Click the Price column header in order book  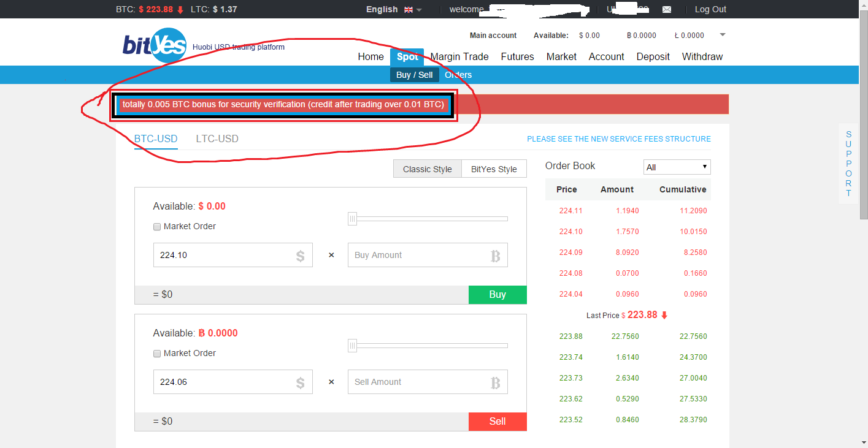567,189
